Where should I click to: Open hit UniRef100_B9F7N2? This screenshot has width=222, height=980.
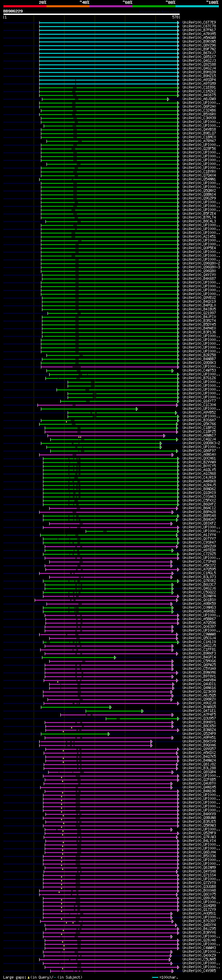(199, 49)
